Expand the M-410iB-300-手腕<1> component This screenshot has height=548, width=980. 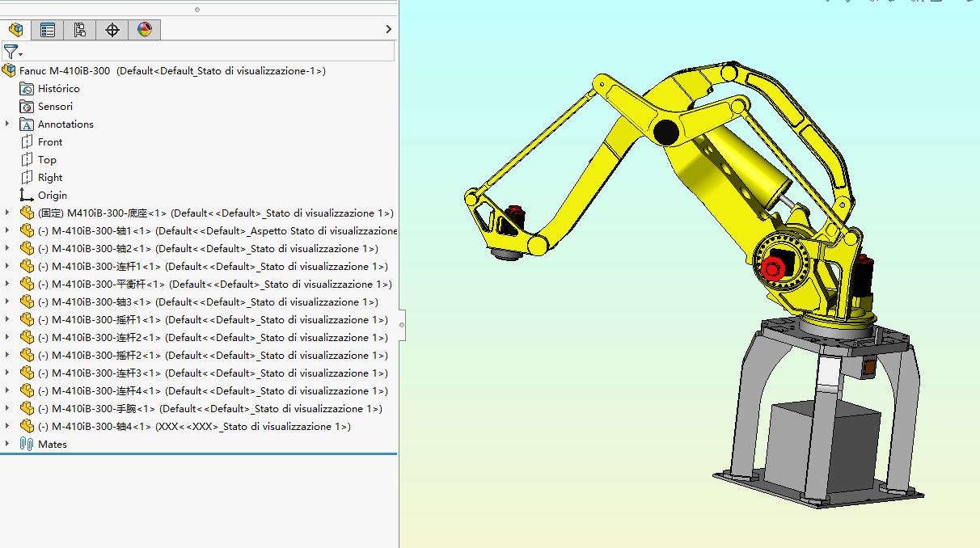(7, 408)
